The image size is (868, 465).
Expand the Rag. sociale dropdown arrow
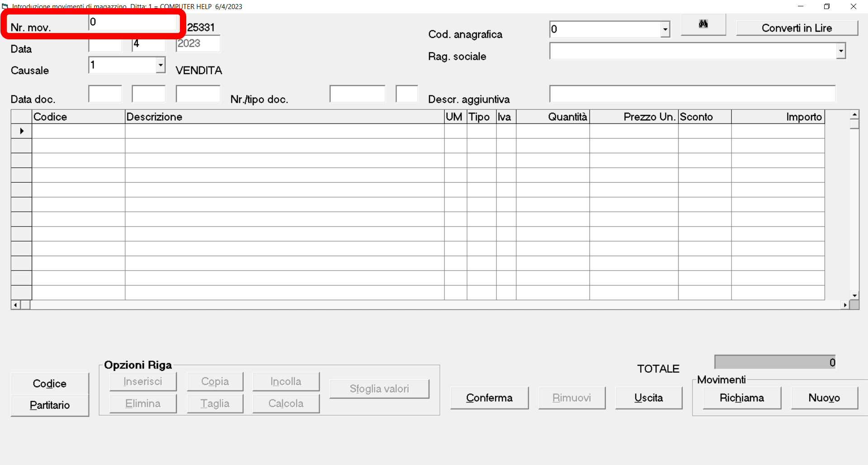(x=841, y=51)
